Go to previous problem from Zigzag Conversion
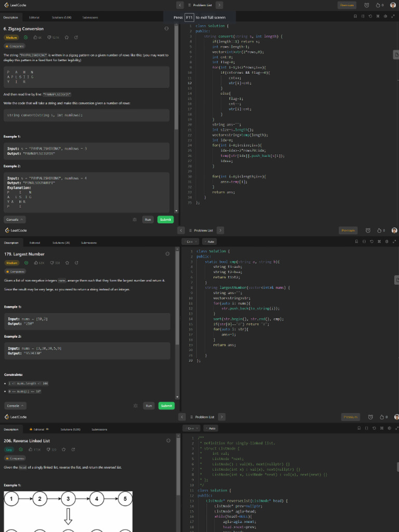Viewport: 399px width, 532px height. (180, 5)
